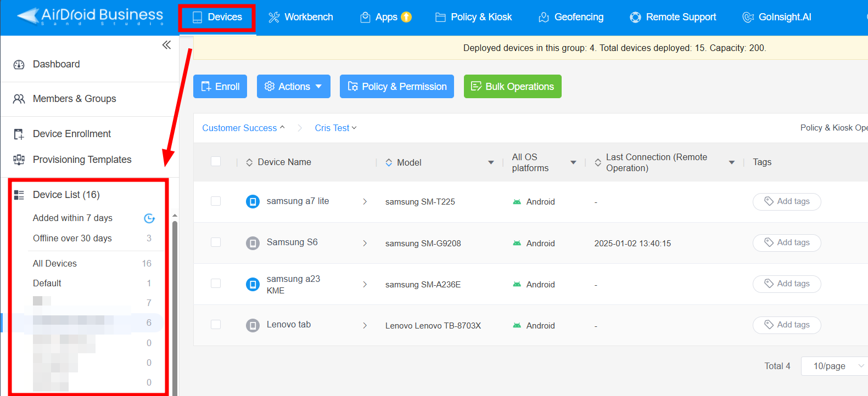The width and height of the screenshot is (868, 396).
Task: Click the Android icon in the samsung SM-T225 row
Action: pos(517,202)
